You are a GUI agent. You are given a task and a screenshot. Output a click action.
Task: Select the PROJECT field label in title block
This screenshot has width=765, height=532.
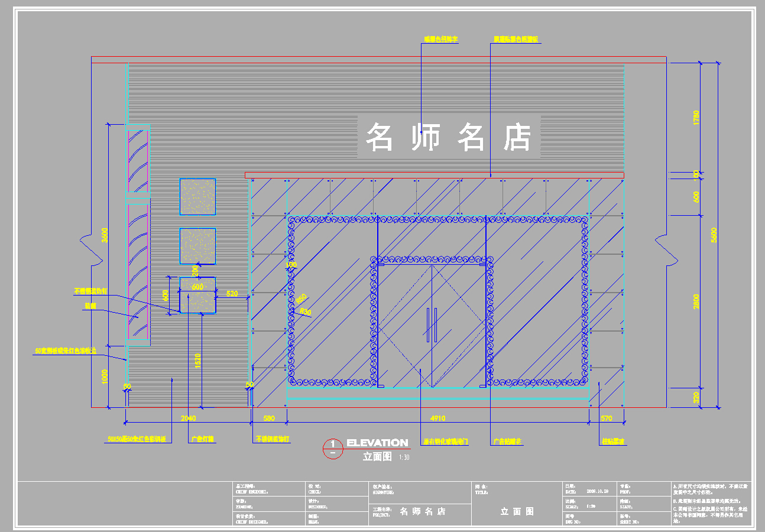(x=381, y=514)
